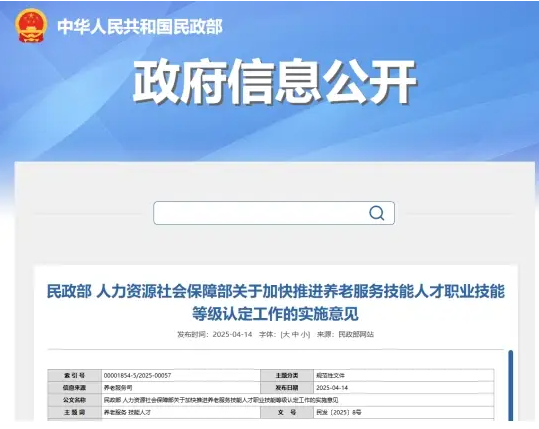Focus the search input box
Screen dimensions: 539x429
coord(274,213)
